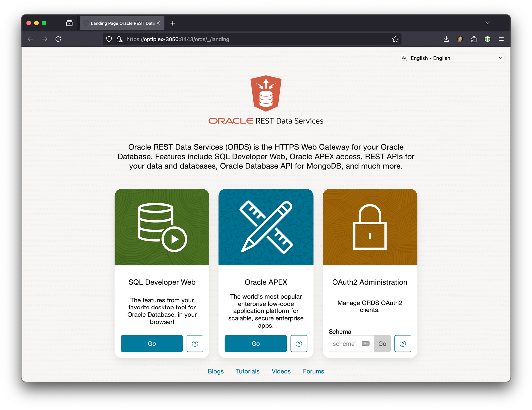The image size is (532, 410).
Task: Open the English - English language dropdown
Action: 457,58
